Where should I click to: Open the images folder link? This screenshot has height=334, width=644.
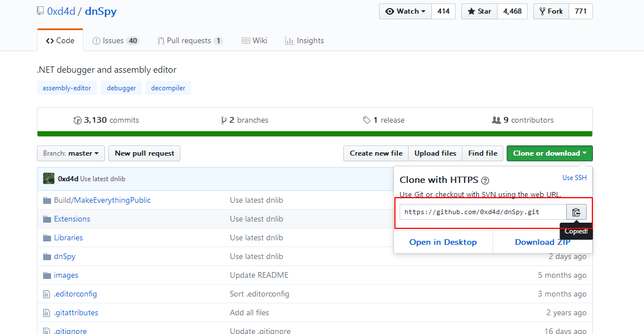66,275
